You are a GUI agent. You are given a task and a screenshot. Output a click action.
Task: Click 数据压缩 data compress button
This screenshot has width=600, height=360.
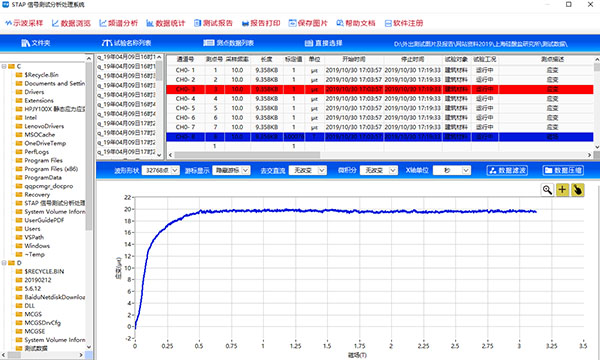[563, 170]
